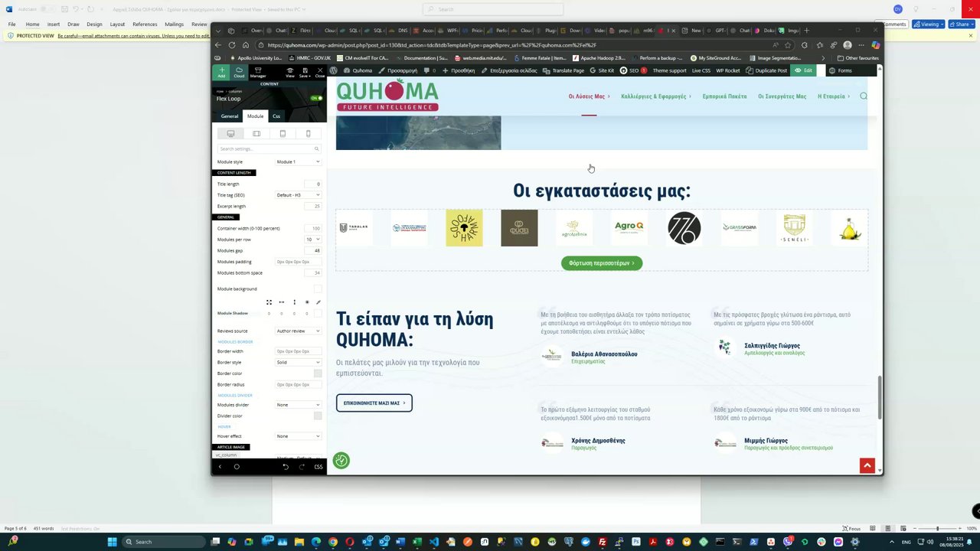The width and height of the screenshot is (980, 551).
Task: Open the References tab in Word
Action: pos(145,24)
